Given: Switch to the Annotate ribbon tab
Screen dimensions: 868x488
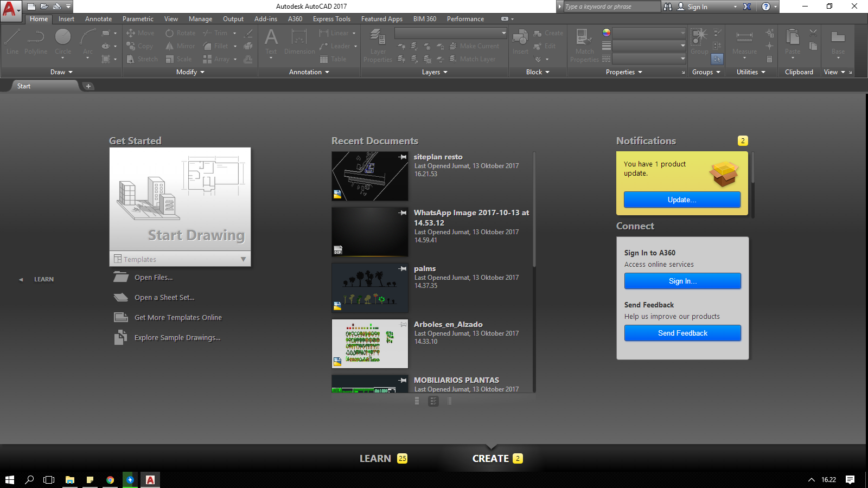Looking at the screenshot, I should (98, 18).
